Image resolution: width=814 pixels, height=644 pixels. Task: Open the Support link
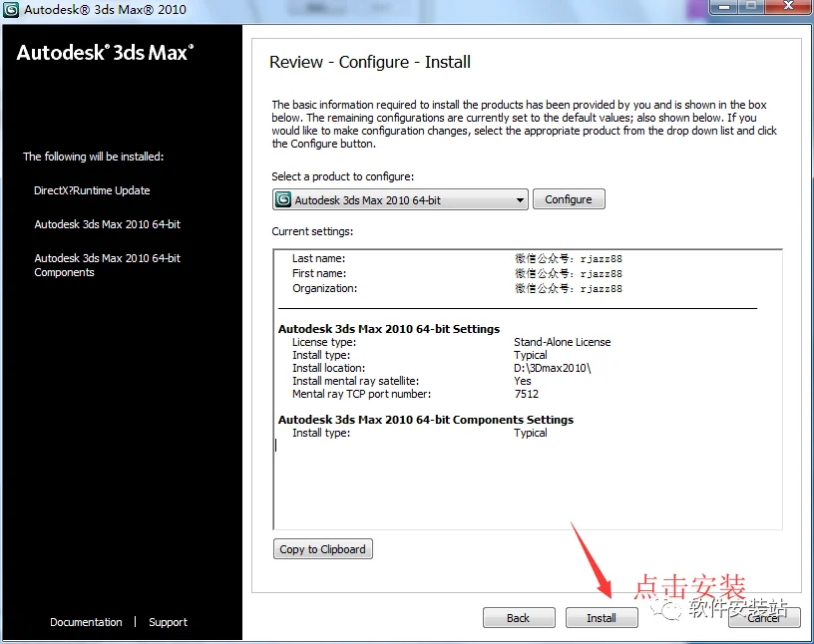pos(168,622)
